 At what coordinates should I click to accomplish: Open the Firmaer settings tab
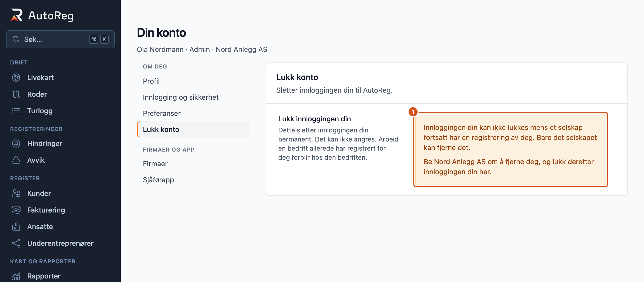click(193, 164)
